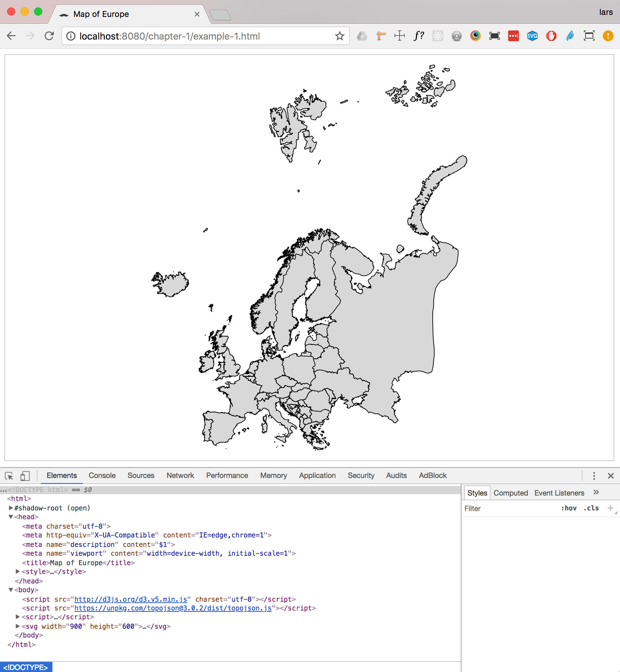Open the Security tab

361,475
